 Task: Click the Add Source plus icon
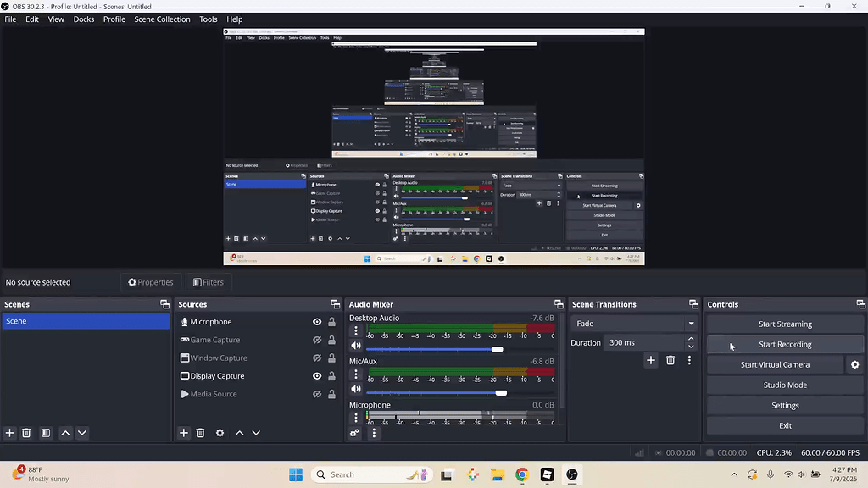[x=183, y=433]
